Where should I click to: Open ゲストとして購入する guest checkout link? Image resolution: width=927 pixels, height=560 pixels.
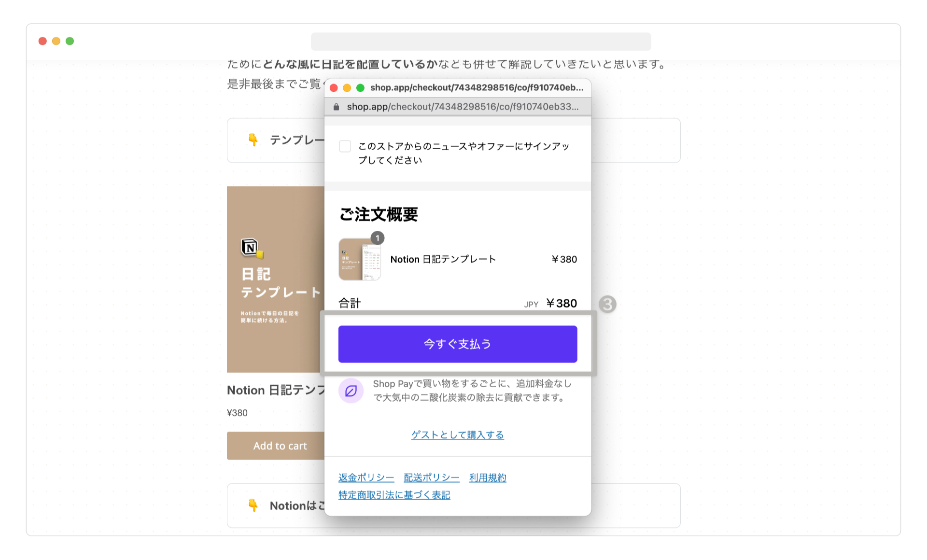[x=458, y=434]
